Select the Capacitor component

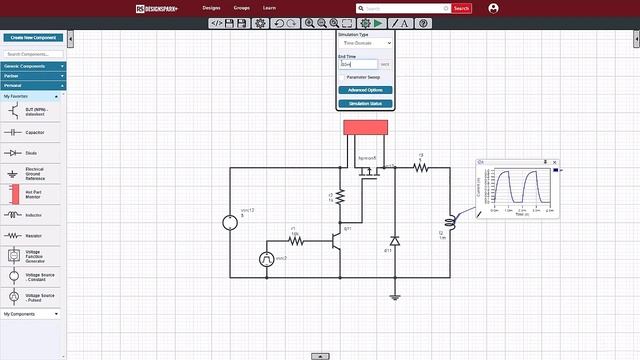pyautogui.click(x=31, y=132)
